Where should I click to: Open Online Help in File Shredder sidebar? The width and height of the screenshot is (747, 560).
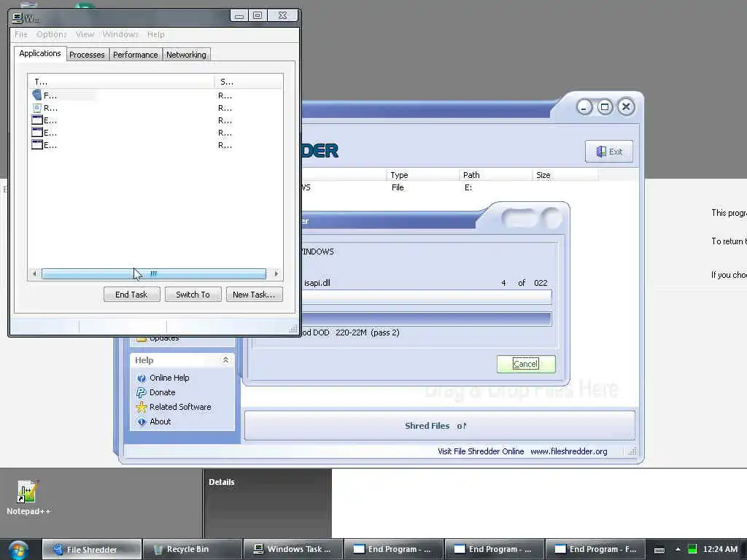169,378
